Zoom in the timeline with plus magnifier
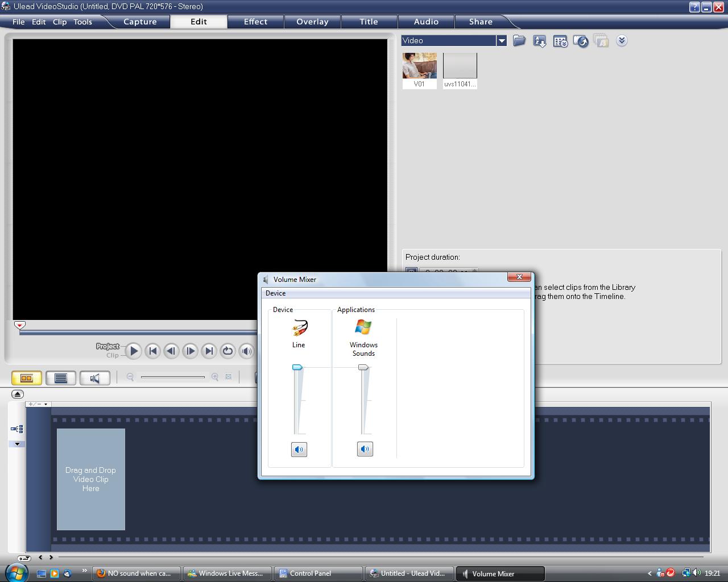This screenshot has width=728, height=582. tap(215, 377)
